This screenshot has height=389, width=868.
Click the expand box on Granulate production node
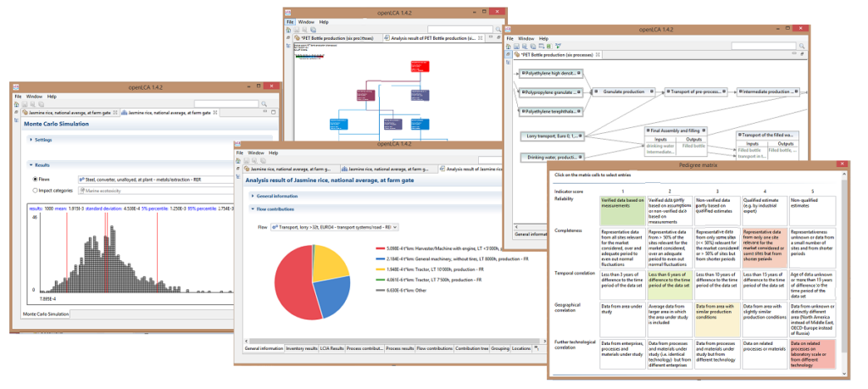[x=598, y=90]
